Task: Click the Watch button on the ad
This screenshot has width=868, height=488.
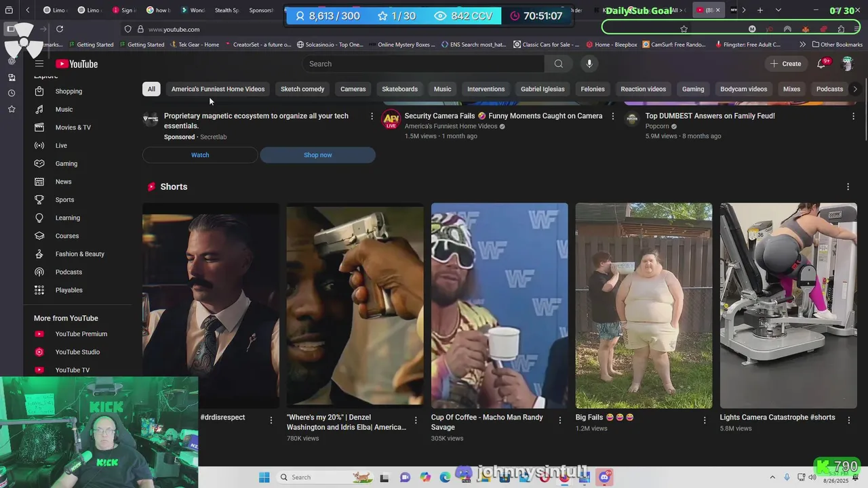Action: (200, 155)
